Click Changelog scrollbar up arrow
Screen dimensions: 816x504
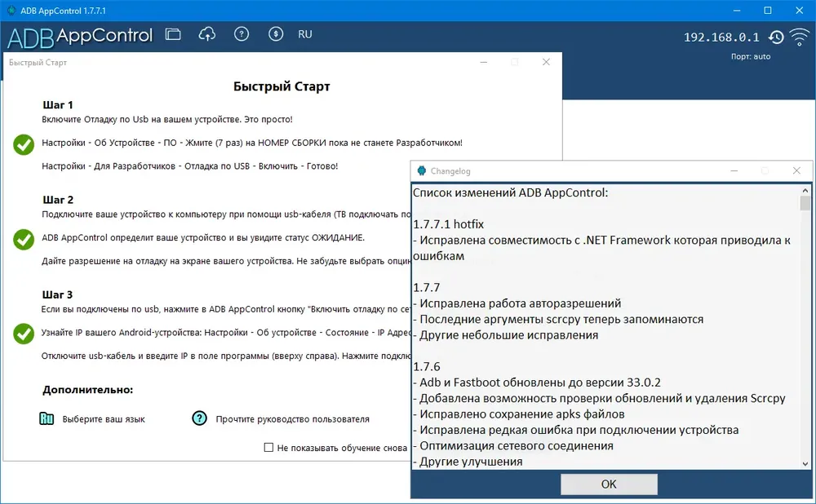pos(805,190)
